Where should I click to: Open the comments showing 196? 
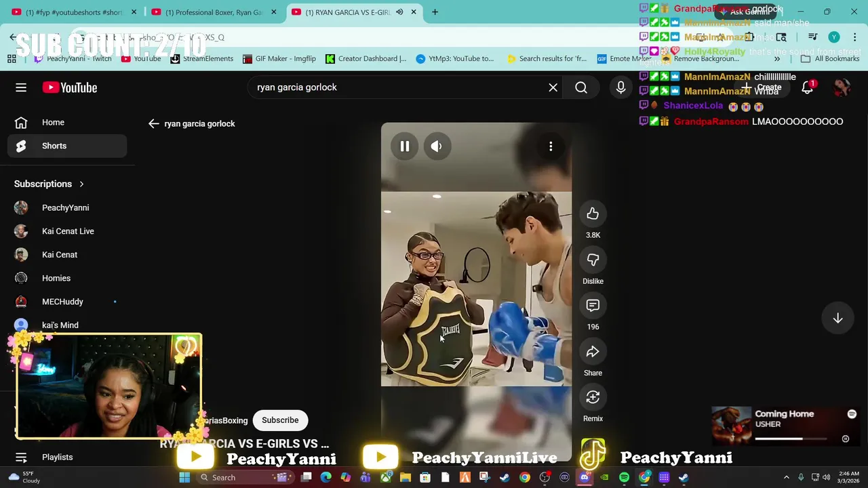click(x=593, y=306)
